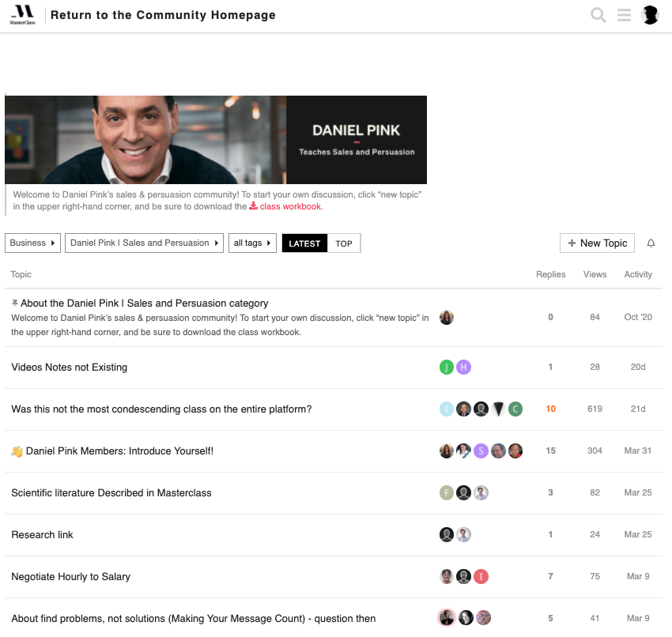Click the MasterClass logo icon
672x637 pixels.
click(23, 15)
